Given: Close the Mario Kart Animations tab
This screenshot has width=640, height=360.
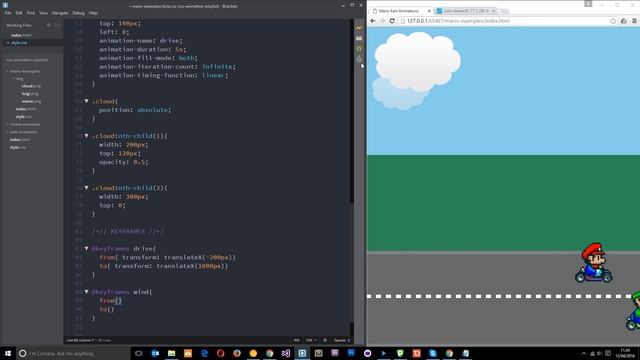Looking at the screenshot, I should 429,11.
